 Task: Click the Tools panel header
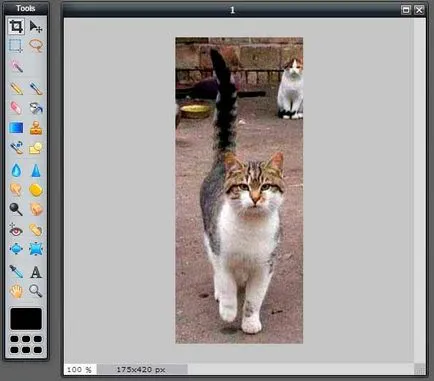(x=26, y=8)
